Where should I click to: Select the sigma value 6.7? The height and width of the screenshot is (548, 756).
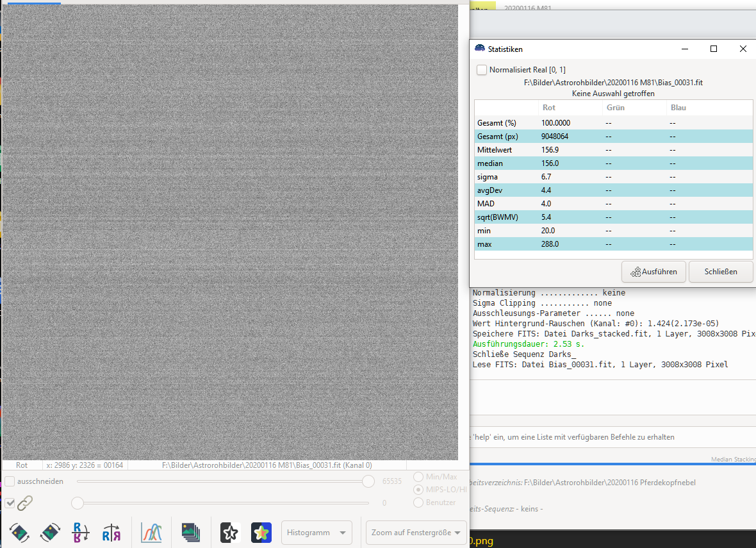(x=546, y=177)
